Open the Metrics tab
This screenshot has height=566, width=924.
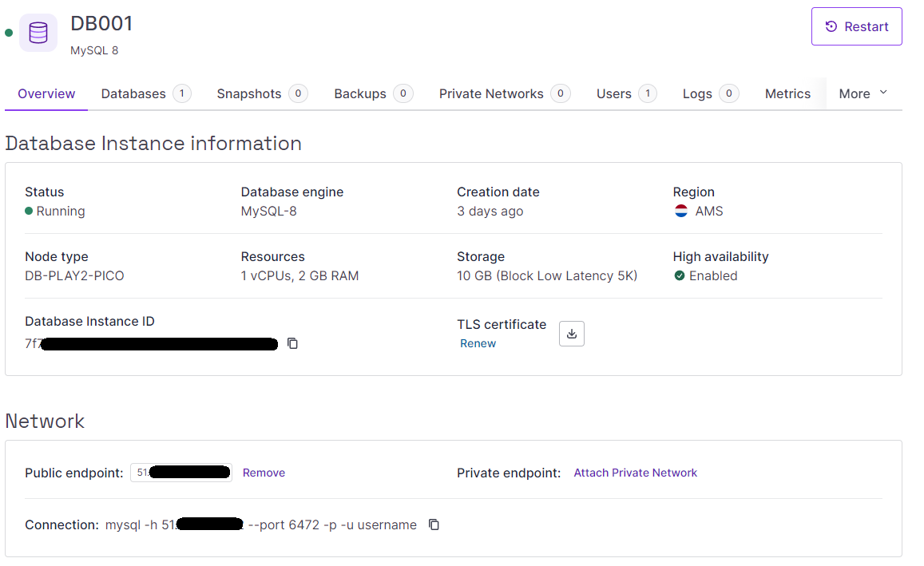(x=787, y=93)
